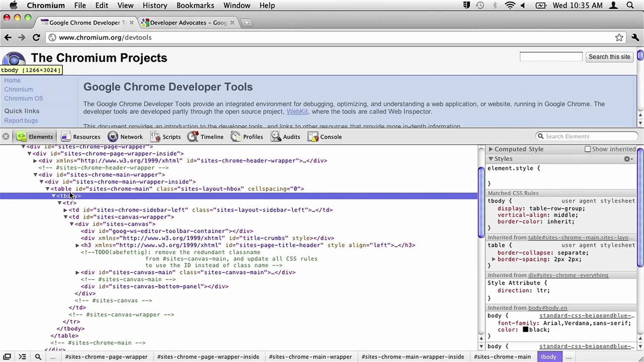Click the volume menu bar icon

[x=524, y=6]
